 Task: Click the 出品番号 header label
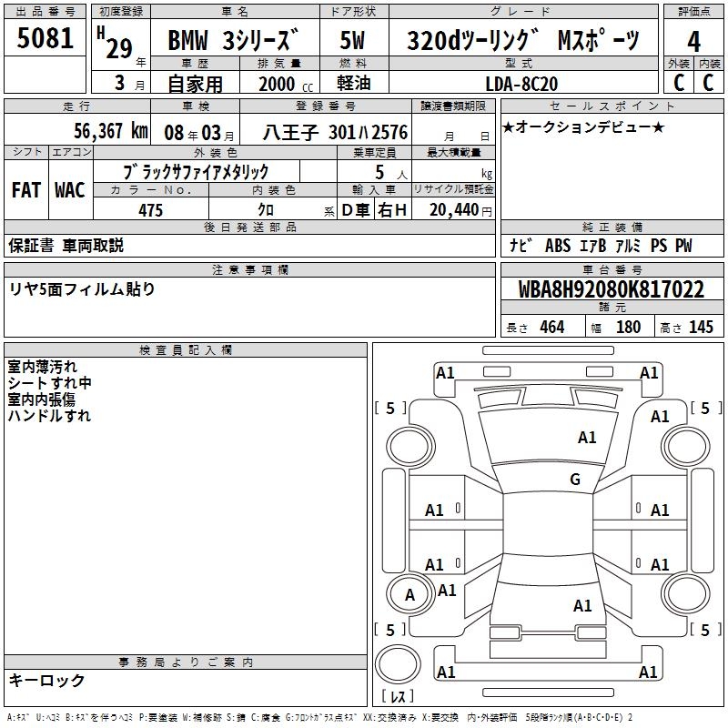(x=45, y=12)
